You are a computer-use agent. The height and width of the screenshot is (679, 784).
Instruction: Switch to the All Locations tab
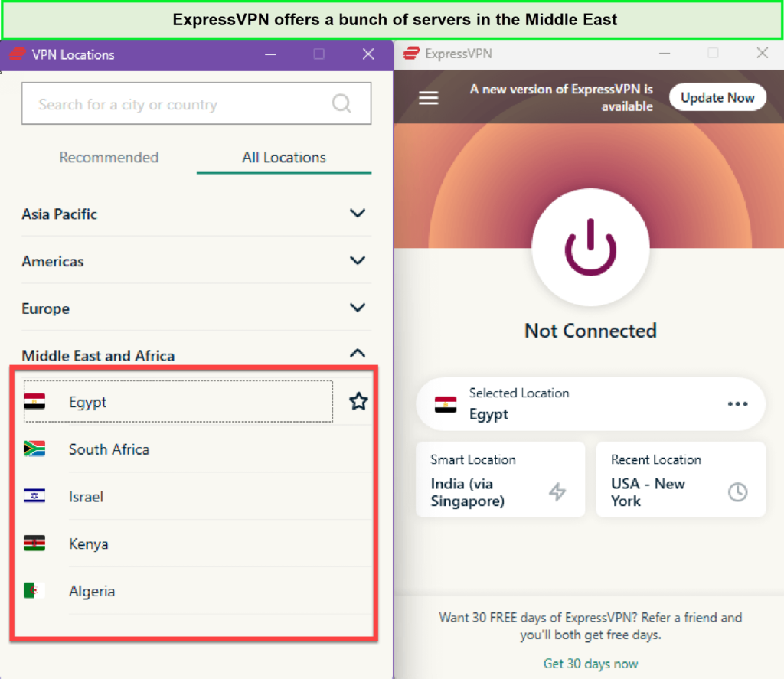click(284, 158)
